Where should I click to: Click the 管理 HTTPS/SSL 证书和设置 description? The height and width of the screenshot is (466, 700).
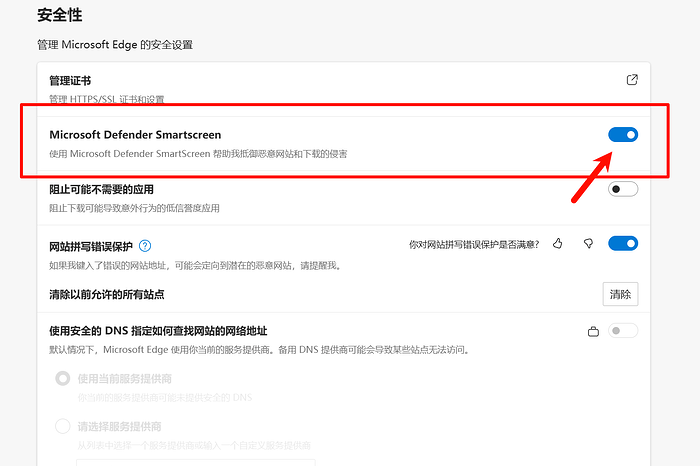107,99
